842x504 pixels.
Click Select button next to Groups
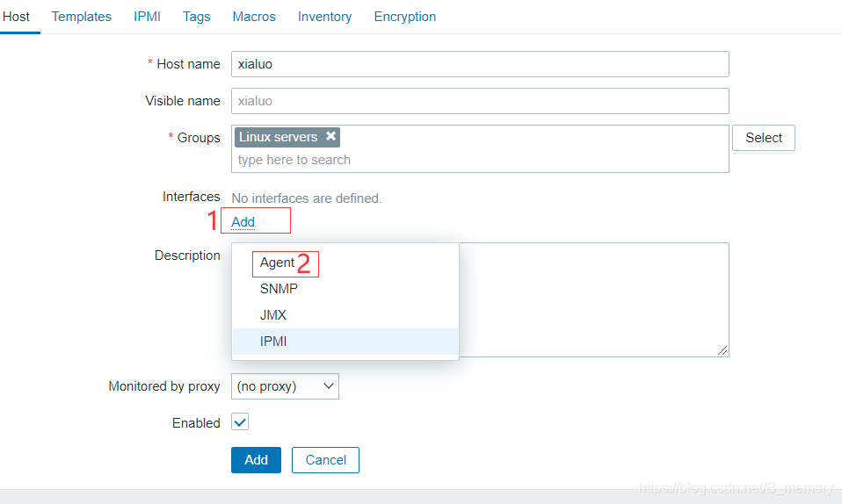click(764, 138)
